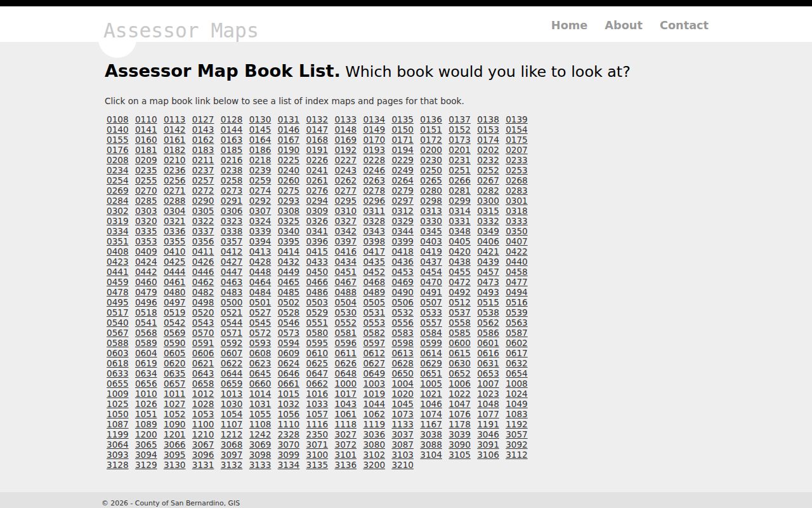Image resolution: width=812 pixels, height=508 pixels.
Task: Open map book 3128
Action: [x=117, y=465]
